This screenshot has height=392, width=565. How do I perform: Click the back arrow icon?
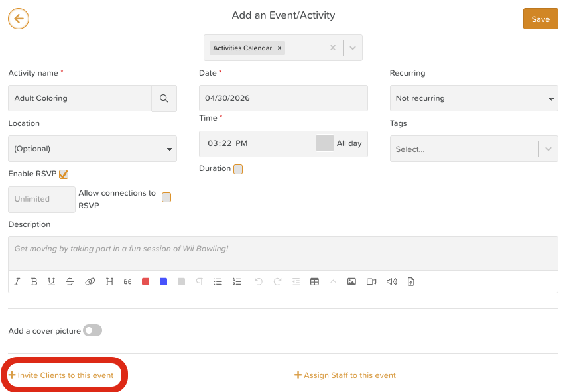point(19,19)
